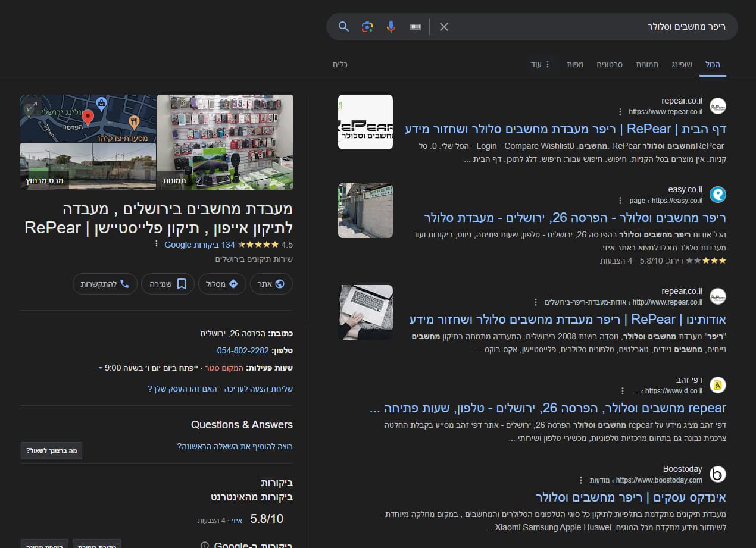Clear the search box with X

444,27
